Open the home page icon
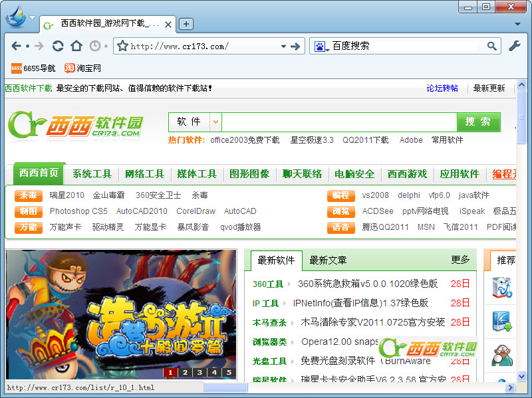The width and height of the screenshot is (532, 398). 76,46
